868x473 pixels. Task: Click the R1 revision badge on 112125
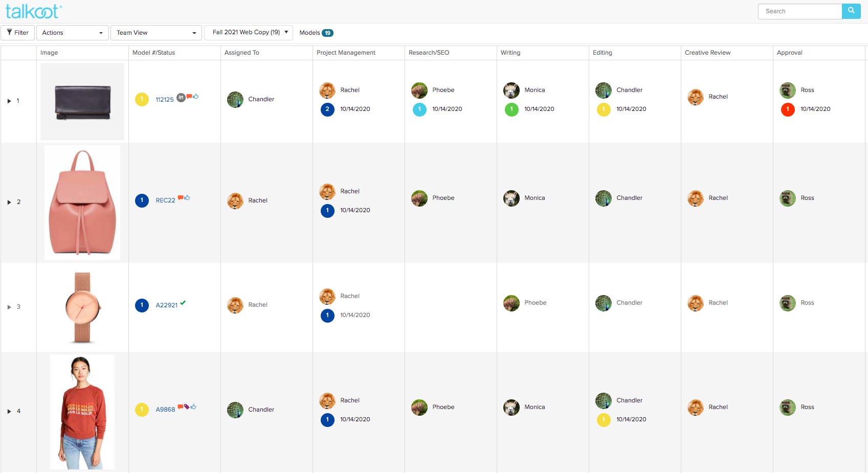(181, 97)
